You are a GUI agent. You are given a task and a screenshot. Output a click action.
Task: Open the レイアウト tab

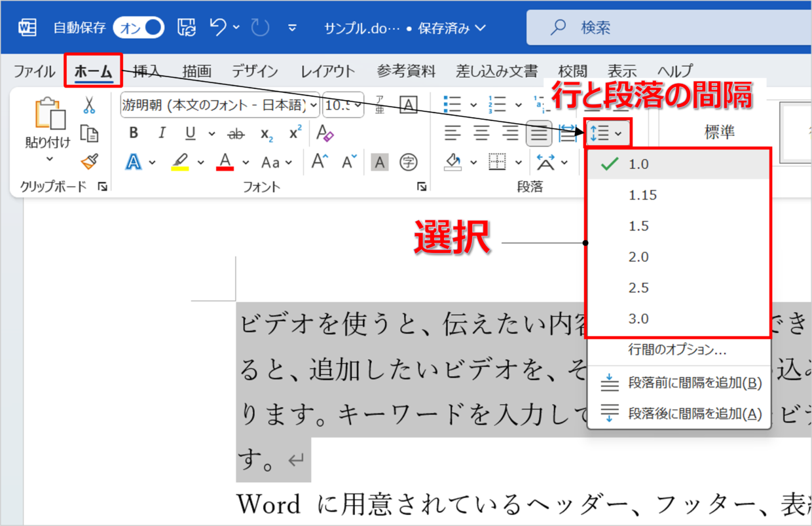(327, 71)
